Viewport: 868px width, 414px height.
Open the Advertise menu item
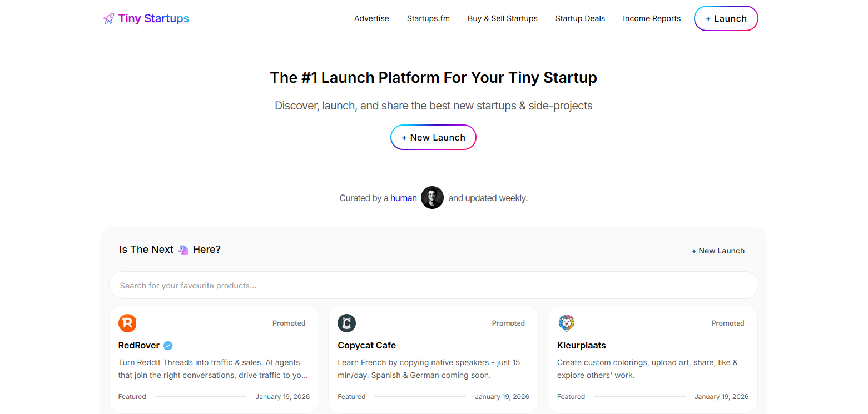[371, 18]
